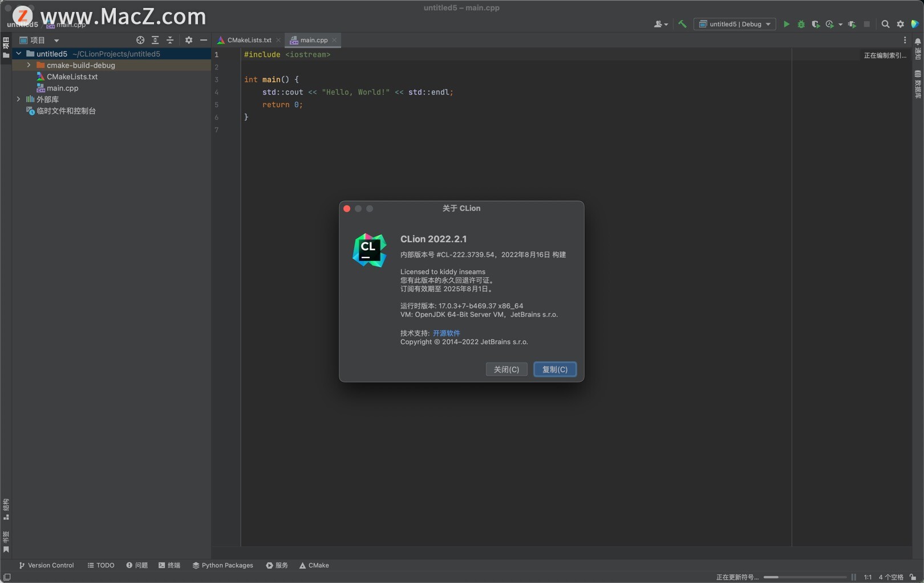Close the CMakeLists.txt editor tab
This screenshot has height=583, width=924.
click(278, 40)
